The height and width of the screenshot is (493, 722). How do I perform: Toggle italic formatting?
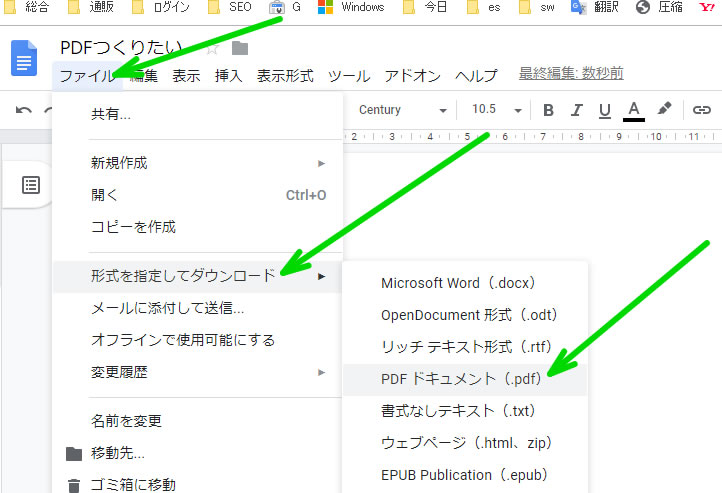click(576, 110)
